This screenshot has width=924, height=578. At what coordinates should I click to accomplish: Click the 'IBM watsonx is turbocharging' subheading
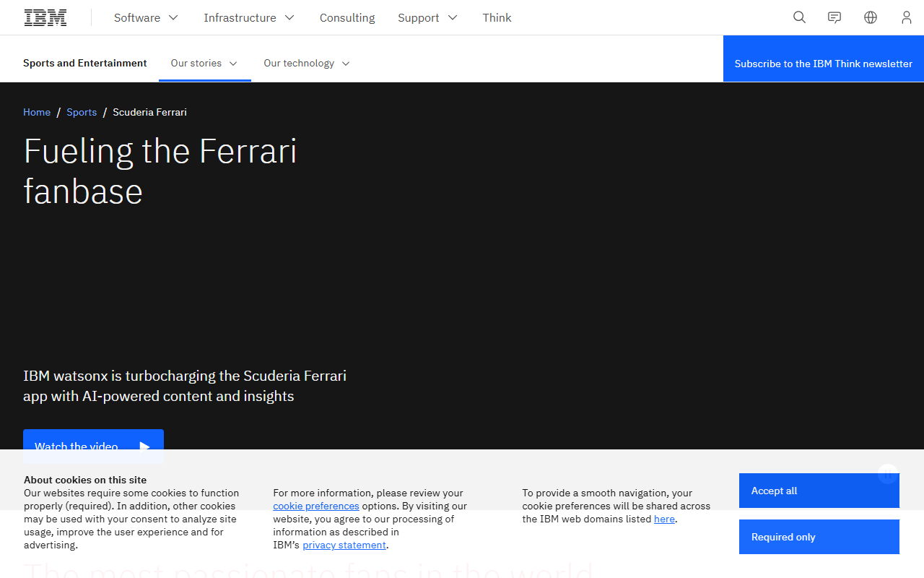(x=185, y=386)
